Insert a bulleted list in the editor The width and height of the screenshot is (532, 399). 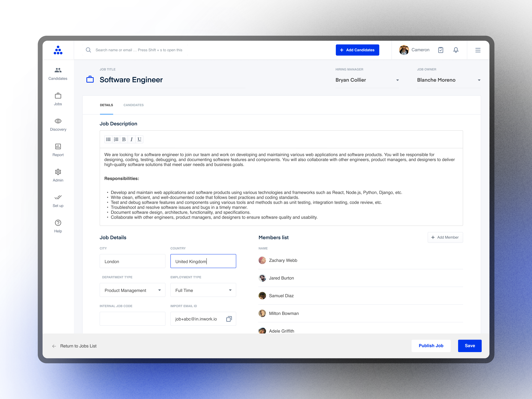click(108, 139)
